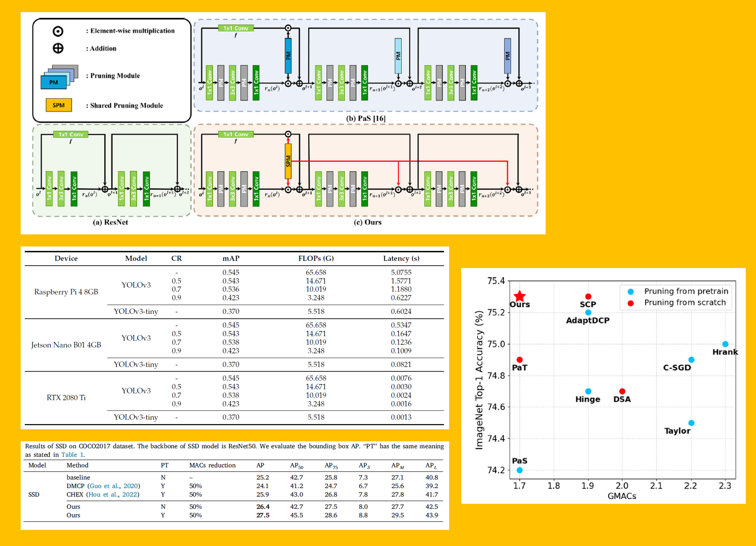Click the element-wise multiplication symbol in legend
Viewport: 756px width, 546px height.
(x=58, y=31)
